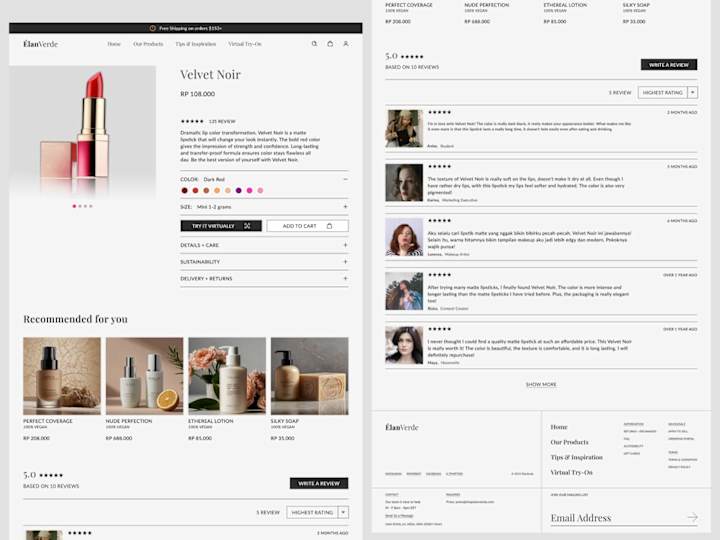Open the shopping bag icon in header

tap(330, 44)
